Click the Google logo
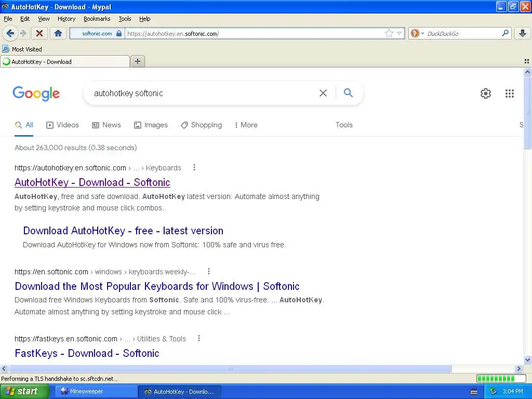 coord(36,94)
